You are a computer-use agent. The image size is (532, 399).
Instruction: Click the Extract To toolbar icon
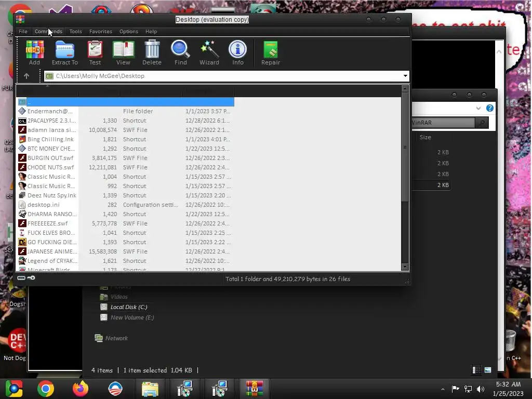point(65,52)
